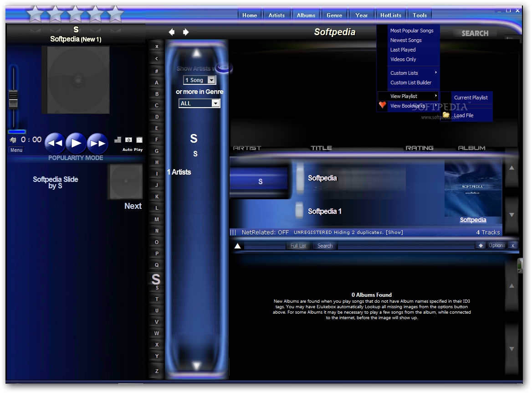532x393 pixels.
Task: Open the ALL genre dropdown
Action: (x=199, y=103)
